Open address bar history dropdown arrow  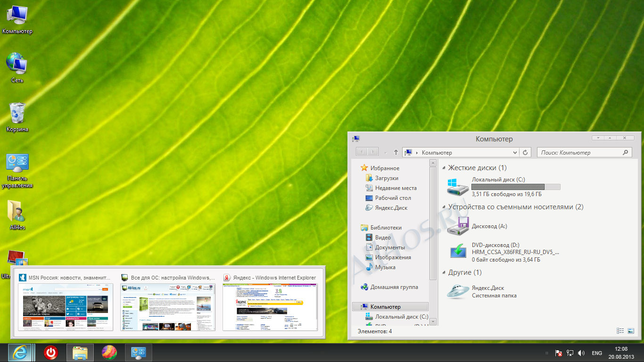[515, 153]
